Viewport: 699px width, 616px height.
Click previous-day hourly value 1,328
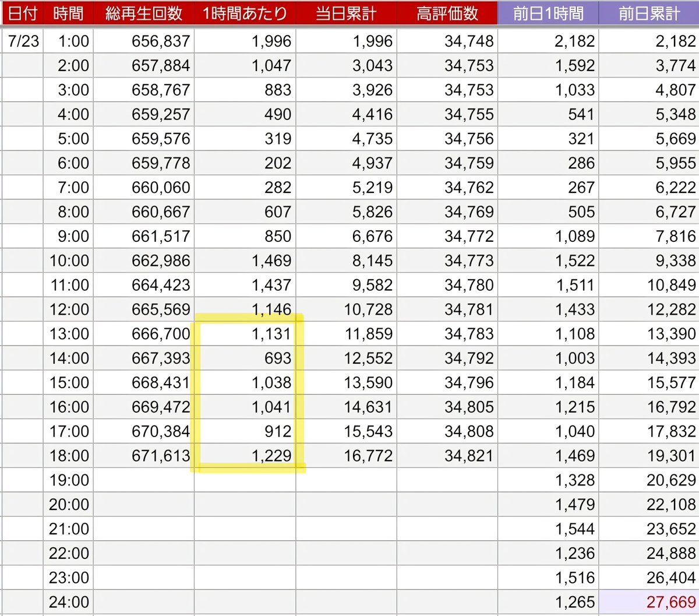click(548, 480)
